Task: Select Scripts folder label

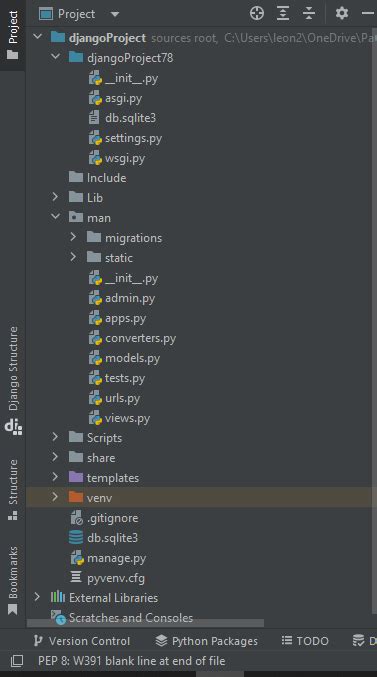Action: tap(105, 437)
